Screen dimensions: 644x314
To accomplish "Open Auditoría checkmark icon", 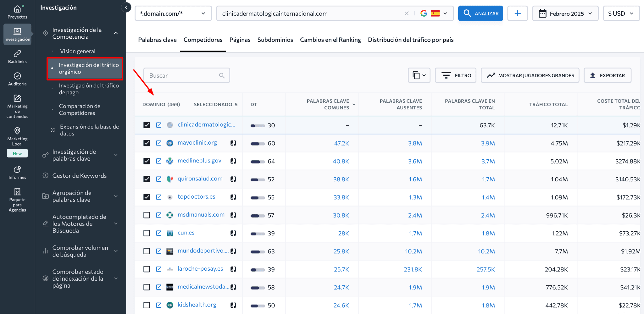I will pyautogui.click(x=17, y=76).
